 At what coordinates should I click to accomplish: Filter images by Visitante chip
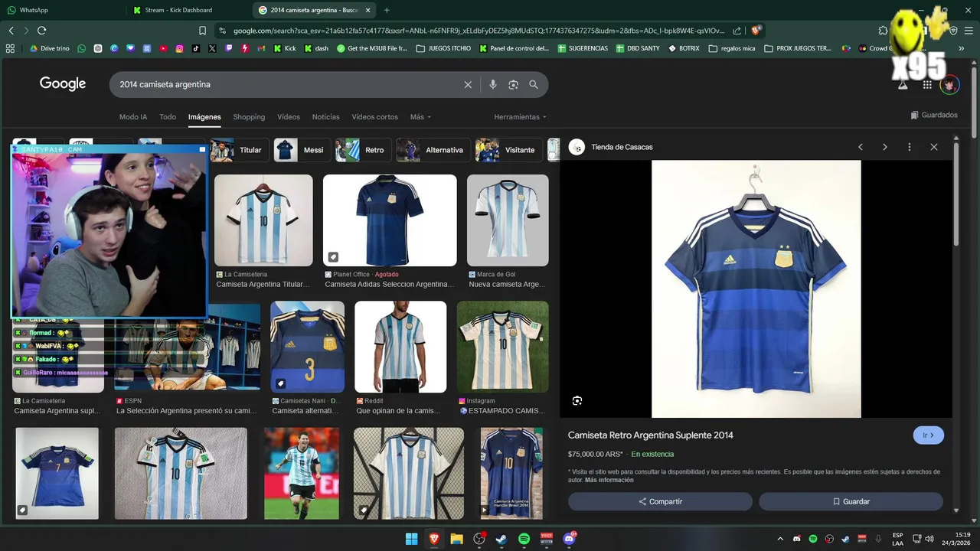click(x=508, y=150)
